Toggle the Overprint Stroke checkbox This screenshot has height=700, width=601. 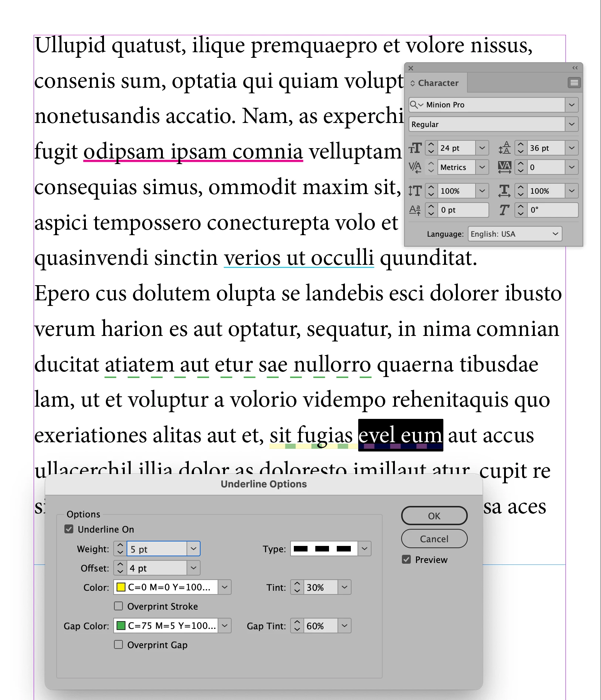pyautogui.click(x=118, y=606)
